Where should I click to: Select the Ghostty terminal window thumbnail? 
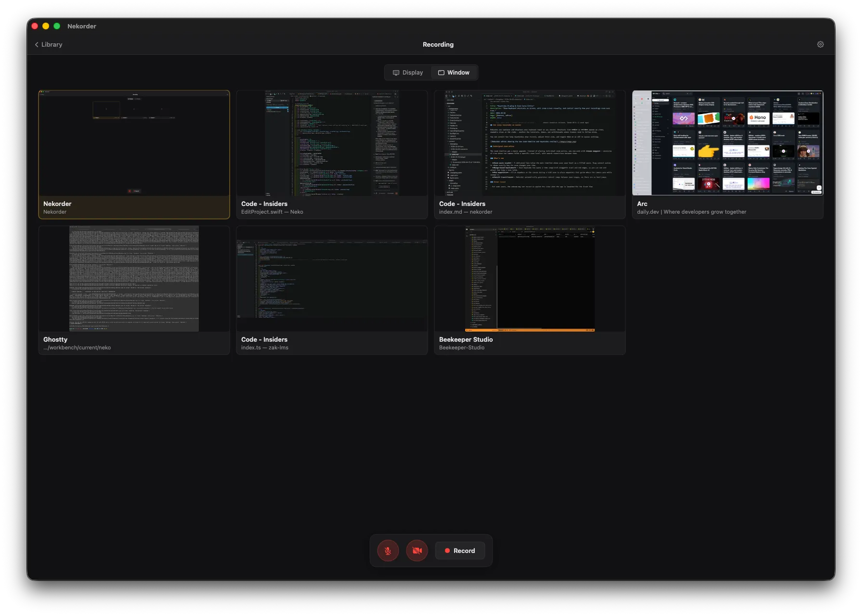click(x=134, y=278)
